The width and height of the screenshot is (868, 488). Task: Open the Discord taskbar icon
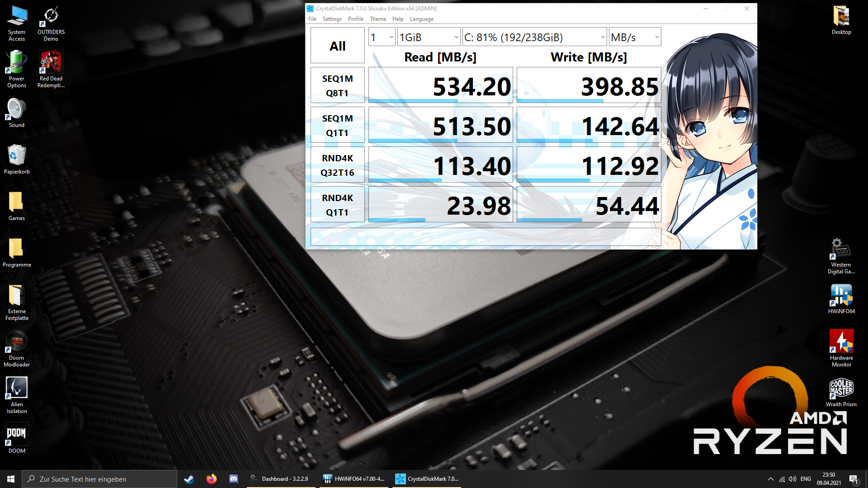pyautogui.click(x=233, y=479)
